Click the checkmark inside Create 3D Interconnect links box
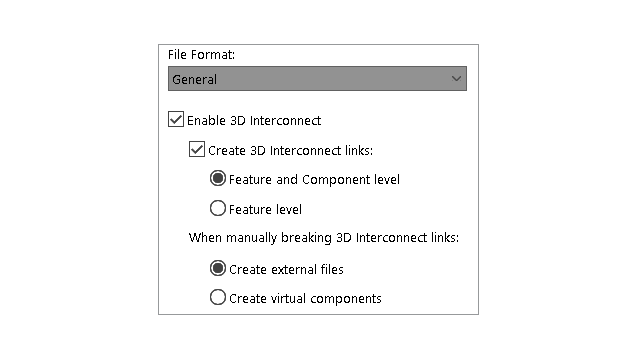 [197, 149]
